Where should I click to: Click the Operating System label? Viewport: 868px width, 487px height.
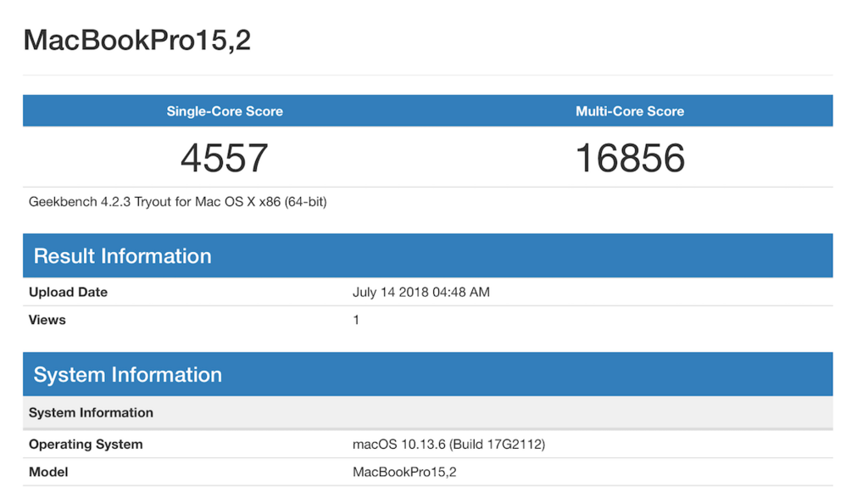pyautogui.click(x=86, y=444)
